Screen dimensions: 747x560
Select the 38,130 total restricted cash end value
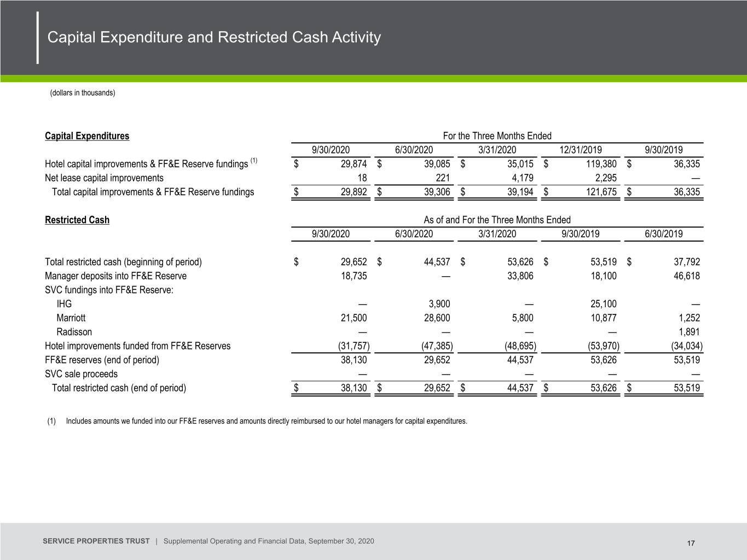pyautogui.click(x=354, y=388)
